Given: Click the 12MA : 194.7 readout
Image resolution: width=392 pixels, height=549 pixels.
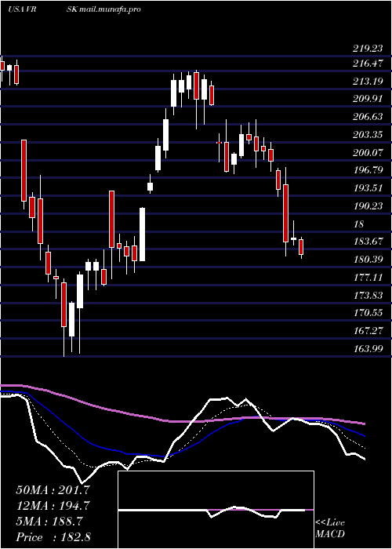Looking at the screenshot, I should 53,506.
